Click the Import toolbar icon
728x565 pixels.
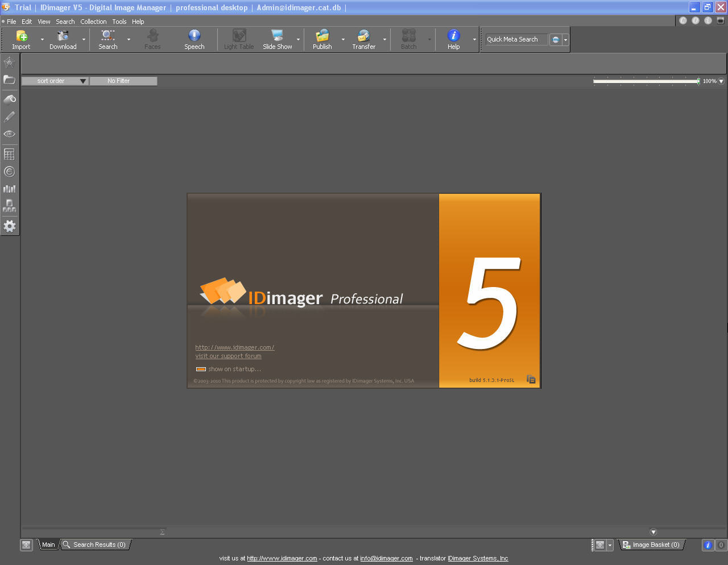pyautogui.click(x=22, y=39)
